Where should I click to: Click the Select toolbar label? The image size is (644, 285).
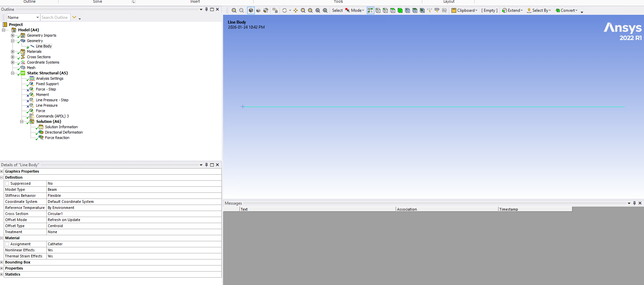[x=337, y=10]
